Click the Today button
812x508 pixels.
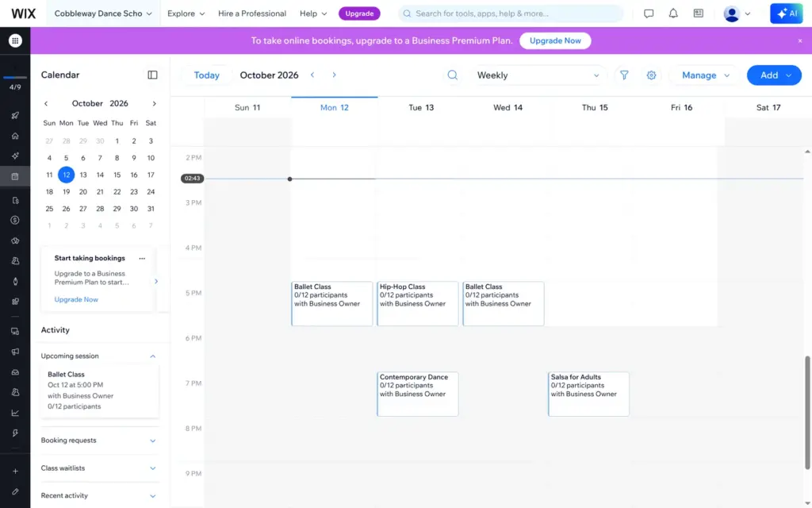(207, 75)
